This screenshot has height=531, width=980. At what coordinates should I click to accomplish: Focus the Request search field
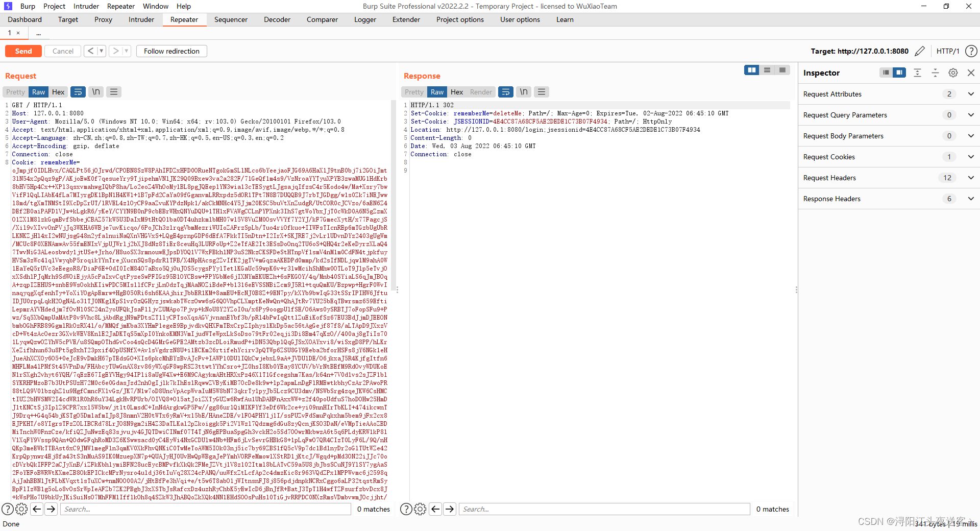pos(206,509)
